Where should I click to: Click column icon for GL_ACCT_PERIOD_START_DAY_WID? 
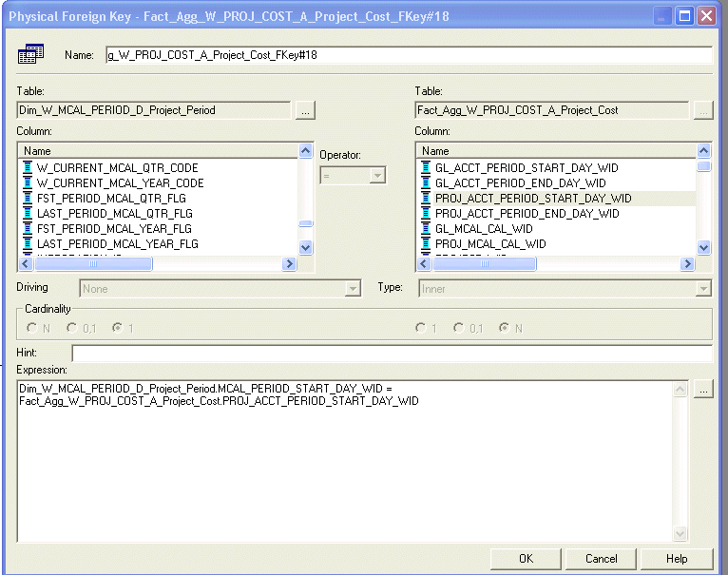click(426, 167)
